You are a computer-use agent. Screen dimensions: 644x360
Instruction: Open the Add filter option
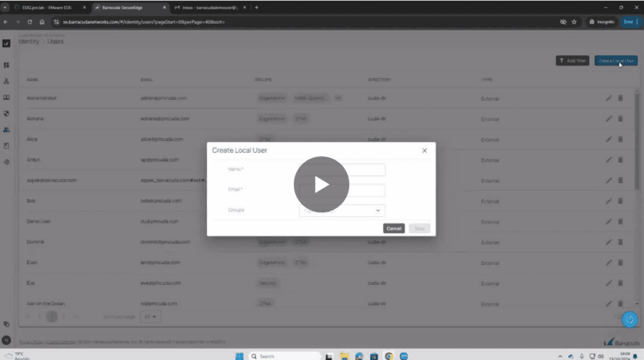coord(572,61)
